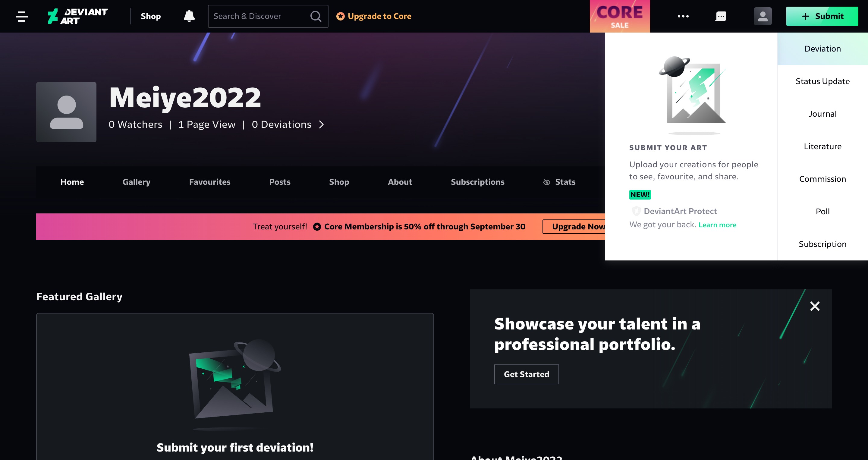Open the hamburger navigation menu
This screenshot has height=460, width=868.
(x=22, y=16)
